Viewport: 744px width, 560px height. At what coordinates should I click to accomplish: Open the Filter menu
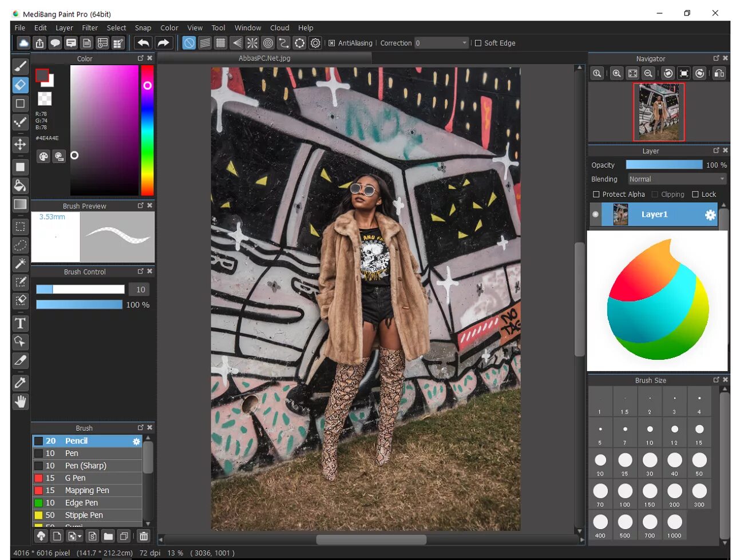point(90,27)
